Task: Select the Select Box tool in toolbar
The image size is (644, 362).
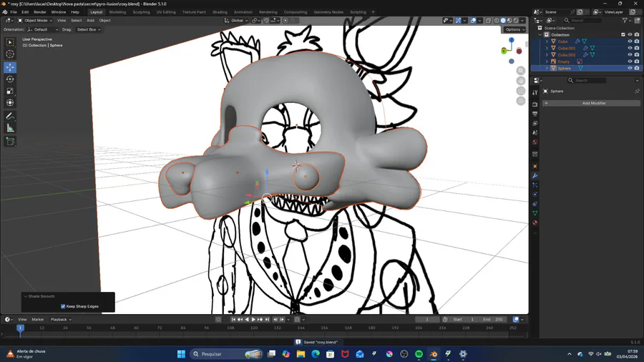Action: (x=10, y=42)
